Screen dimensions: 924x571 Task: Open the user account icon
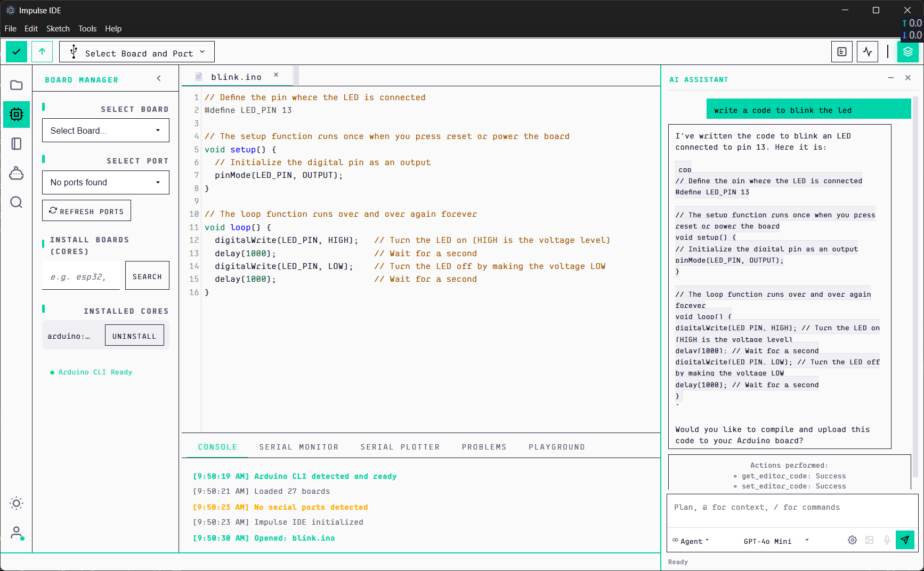[x=17, y=533]
